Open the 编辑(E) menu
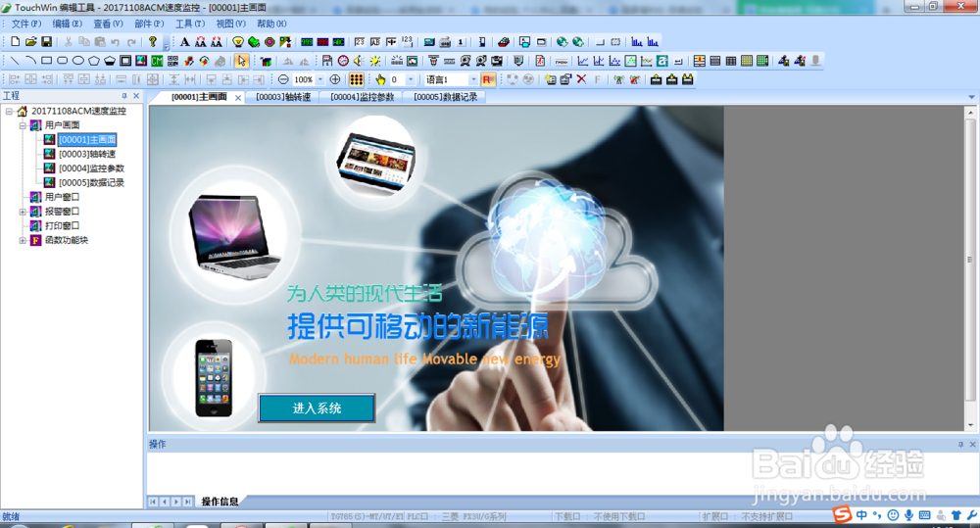 click(67, 24)
